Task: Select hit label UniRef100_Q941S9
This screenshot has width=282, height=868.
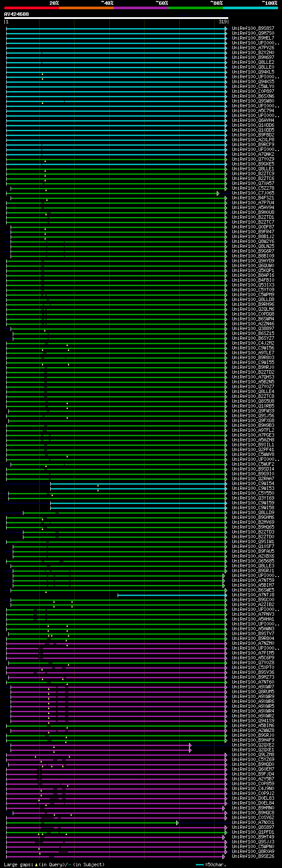Action: 253,721
